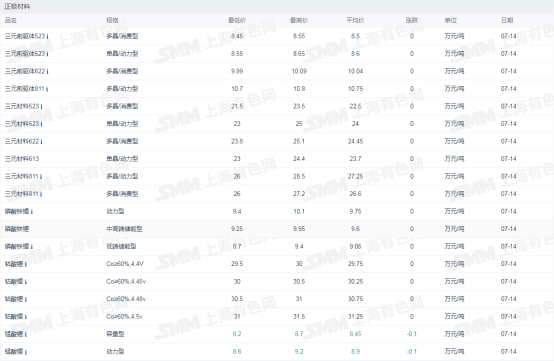
Task: Open info icon beside 三元前驱体622
Action: (x=47, y=71)
